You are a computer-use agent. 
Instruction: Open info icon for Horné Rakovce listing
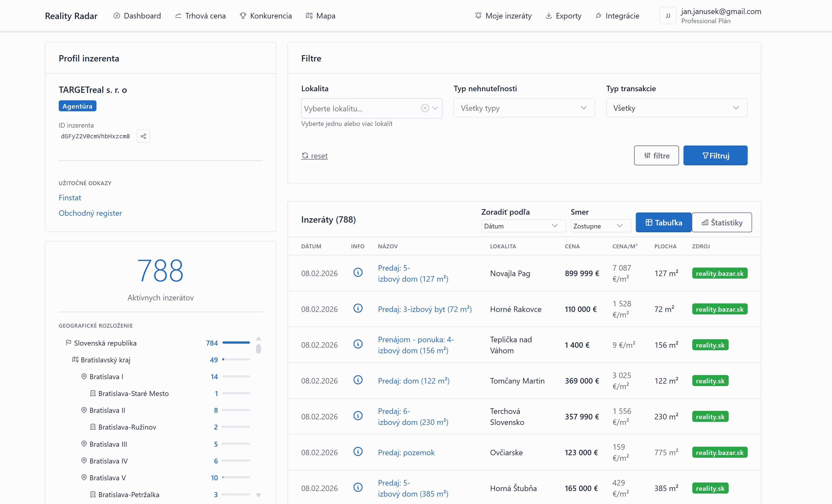pyautogui.click(x=358, y=308)
